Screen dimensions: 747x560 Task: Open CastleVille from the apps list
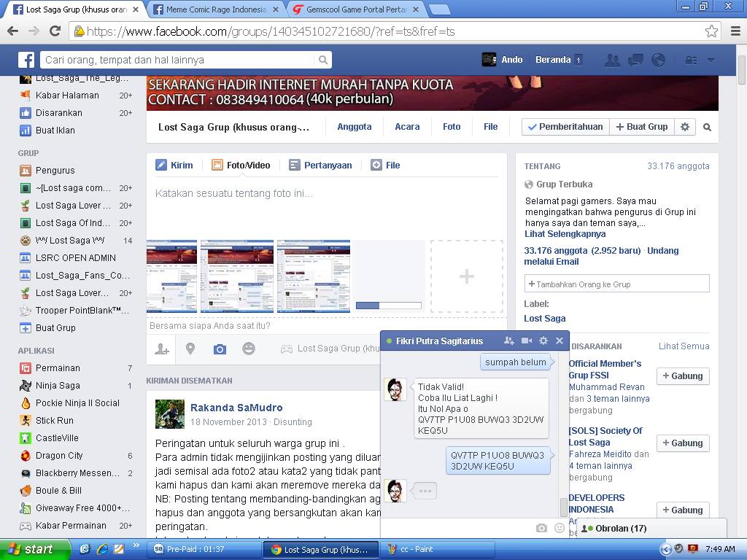pyautogui.click(x=57, y=438)
